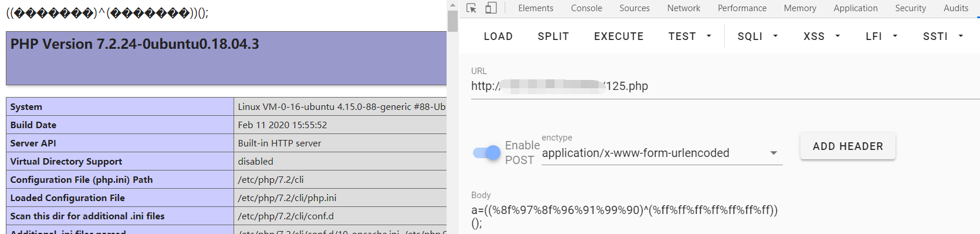Select the Sources tab
Image resolution: width=980 pixels, height=234 pixels.
(634, 8)
